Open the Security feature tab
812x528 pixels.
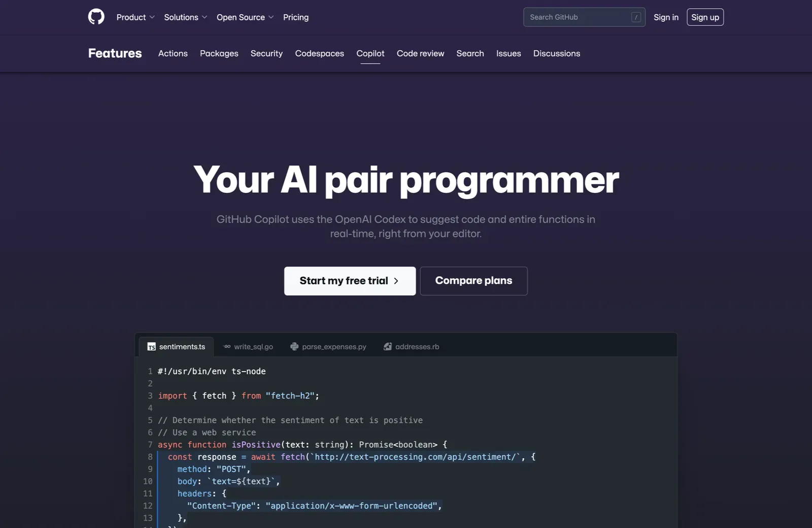point(266,53)
